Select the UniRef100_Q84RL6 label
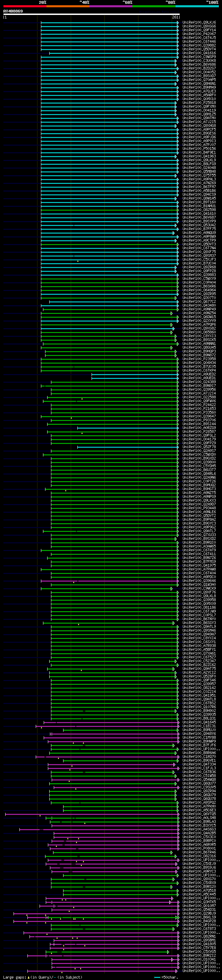The height and width of the screenshot is (980, 222). (x=199, y=474)
